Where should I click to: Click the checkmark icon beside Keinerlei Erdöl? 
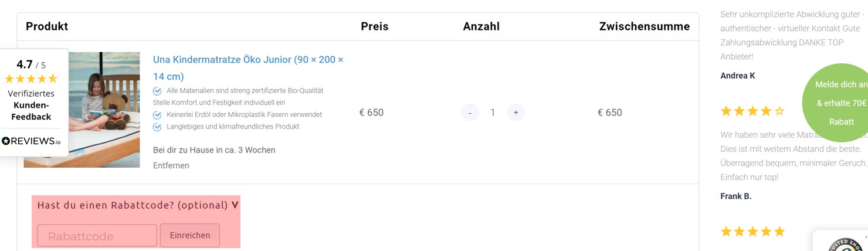pyautogui.click(x=157, y=115)
